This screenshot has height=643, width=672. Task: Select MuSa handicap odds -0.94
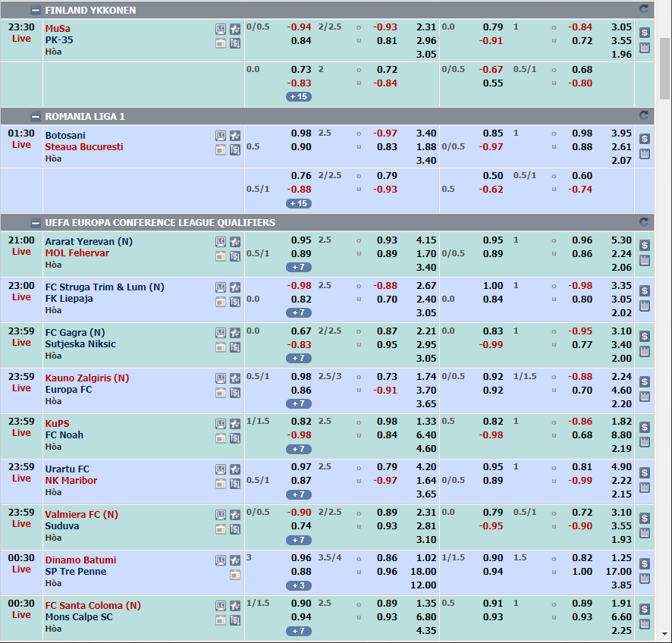pyautogui.click(x=299, y=27)
